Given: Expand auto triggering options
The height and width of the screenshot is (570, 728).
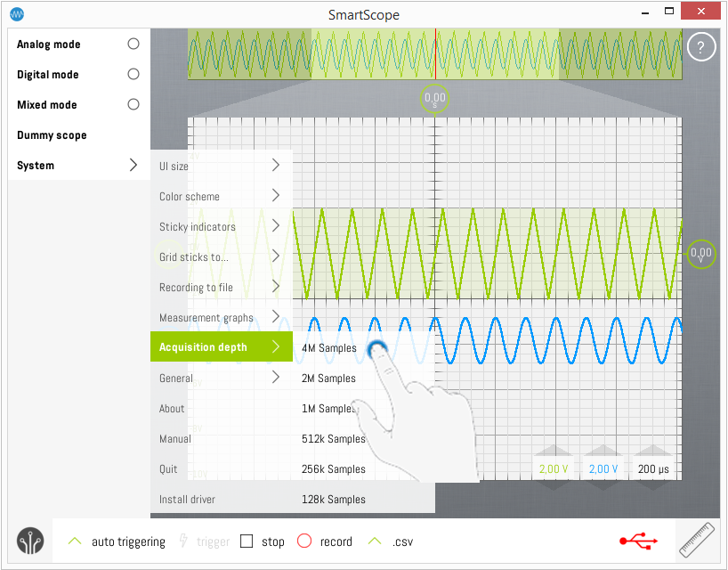Looking at the screenshot, I should coord(76,541).
